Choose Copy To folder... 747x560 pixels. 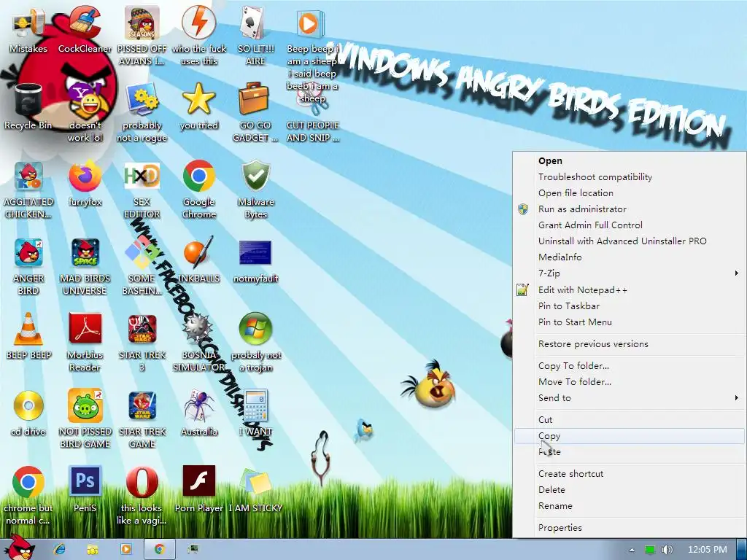[628, 366]
